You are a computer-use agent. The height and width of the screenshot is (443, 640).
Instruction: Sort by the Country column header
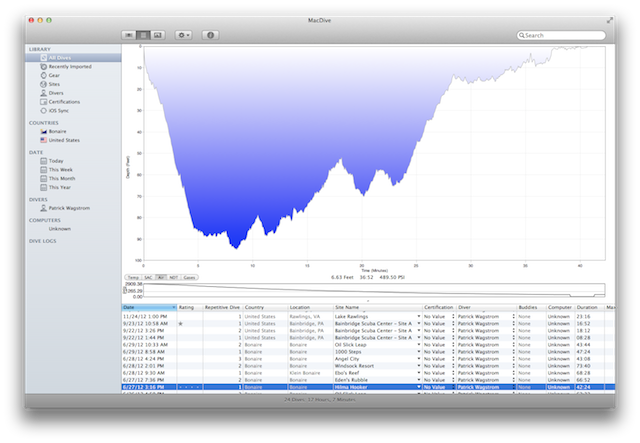click(x=265, y=307)
